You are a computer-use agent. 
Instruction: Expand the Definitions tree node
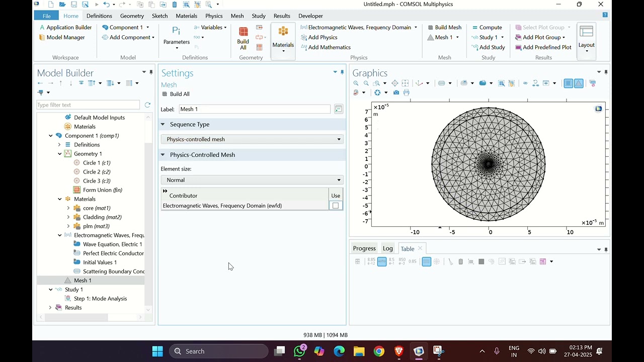(59, 145)
